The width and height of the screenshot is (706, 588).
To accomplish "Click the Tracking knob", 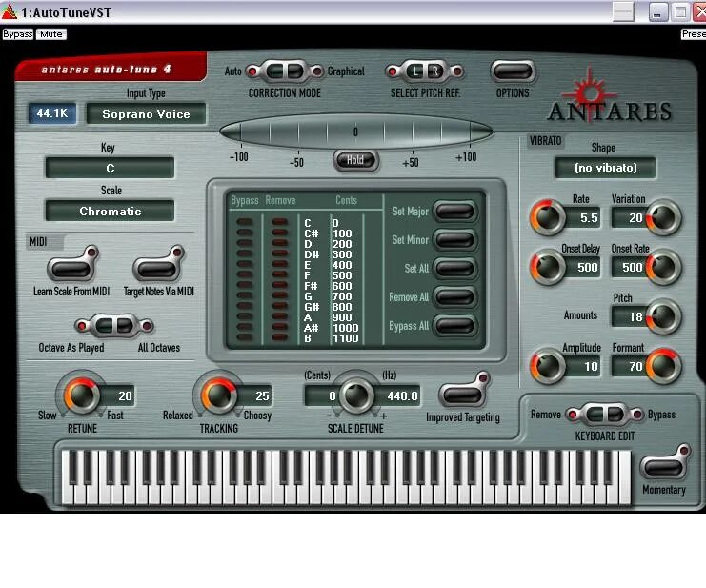I will (219, 395).
